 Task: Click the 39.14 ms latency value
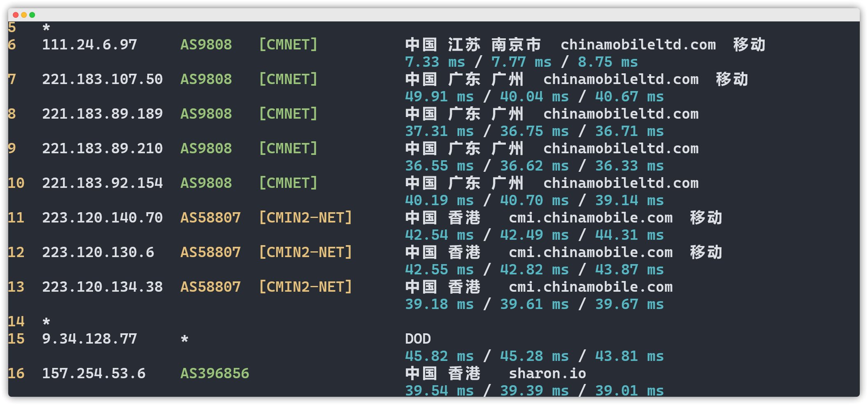(x=630, y=200)
